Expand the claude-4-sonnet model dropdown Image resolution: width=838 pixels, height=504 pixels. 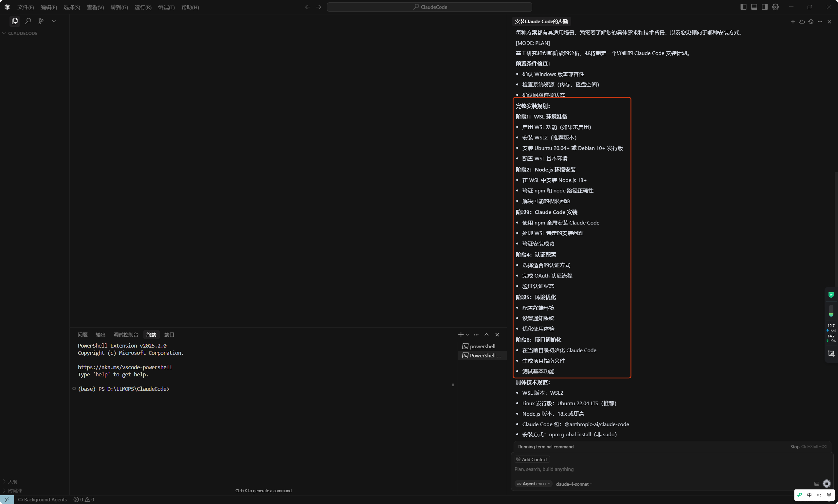click(x=574, y=484)
